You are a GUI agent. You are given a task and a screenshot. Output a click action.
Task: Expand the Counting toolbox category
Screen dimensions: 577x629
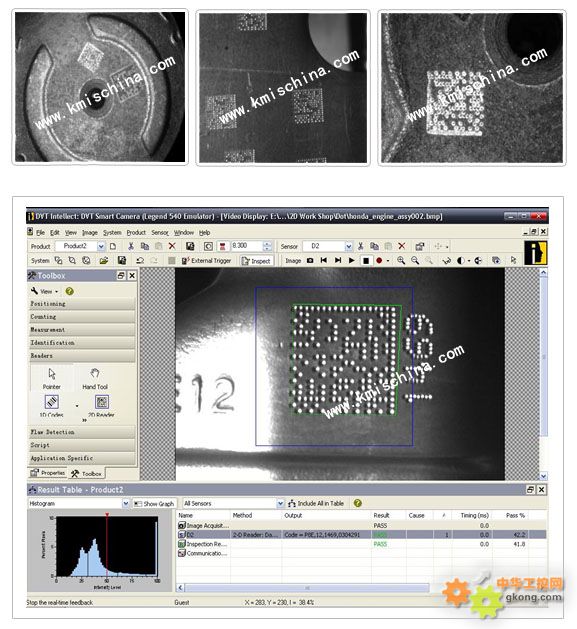(82, 317)
